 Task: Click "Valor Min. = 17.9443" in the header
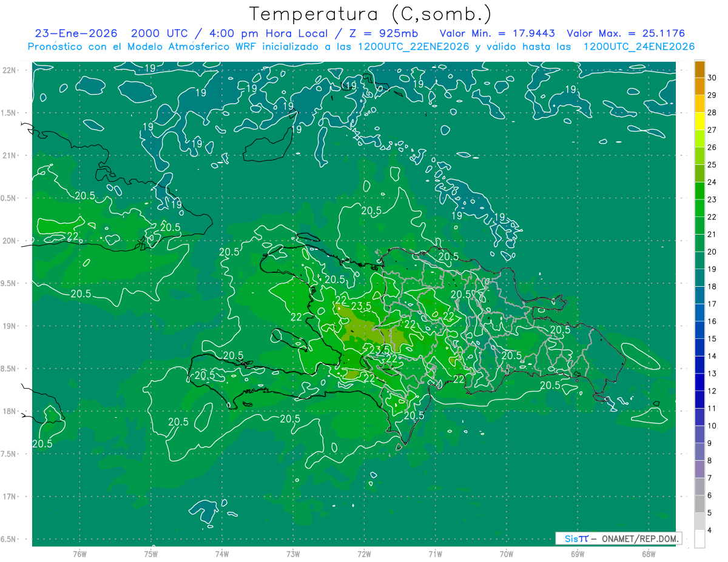point(497,33)
